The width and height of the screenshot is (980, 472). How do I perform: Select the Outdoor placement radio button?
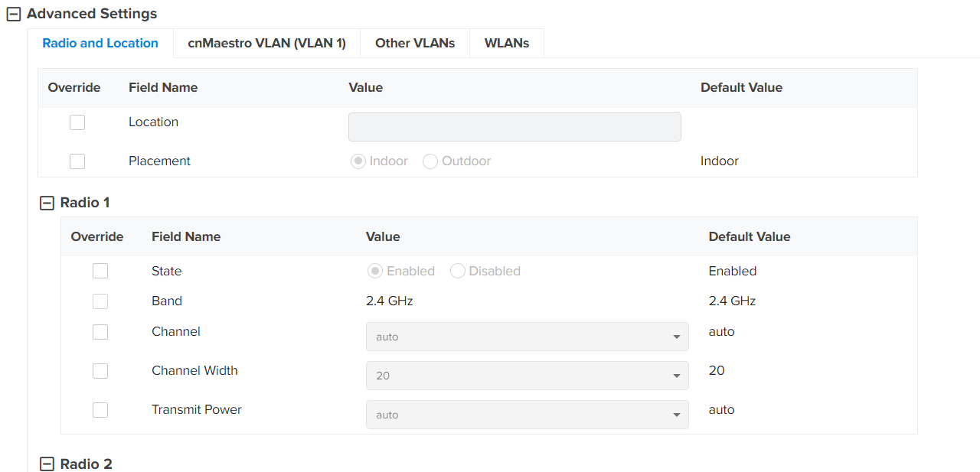(430, 161)
